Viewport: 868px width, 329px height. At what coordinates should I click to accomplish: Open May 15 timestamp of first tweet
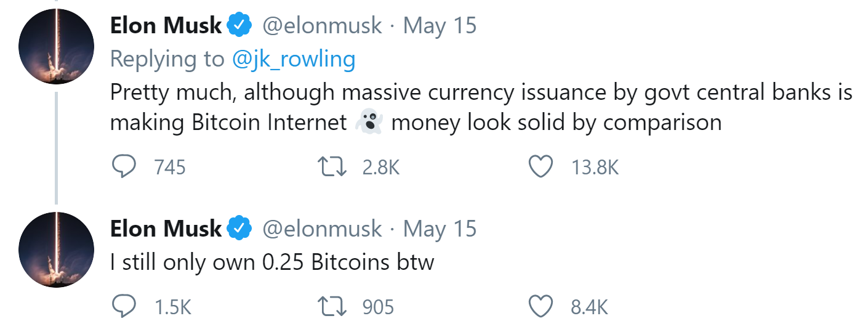pyautogui.click(x=440, y=26)
